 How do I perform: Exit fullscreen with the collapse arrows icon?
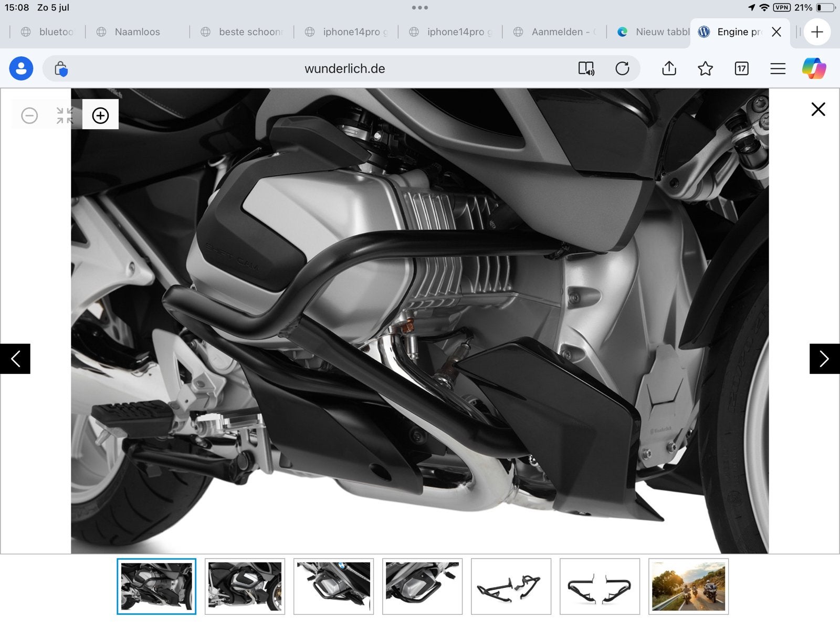tap(65, 115)
